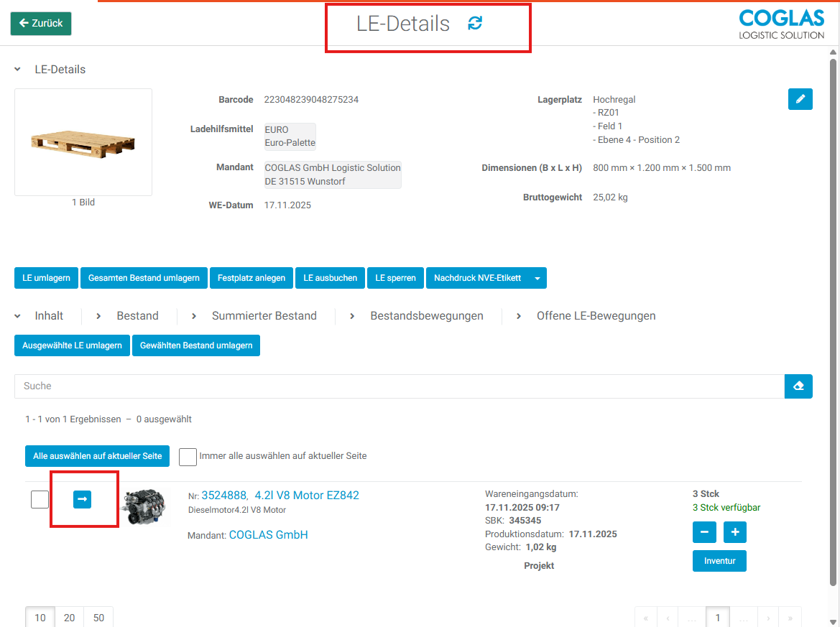Click Gewählten Bestand umlagern button

tap(196, 345)
